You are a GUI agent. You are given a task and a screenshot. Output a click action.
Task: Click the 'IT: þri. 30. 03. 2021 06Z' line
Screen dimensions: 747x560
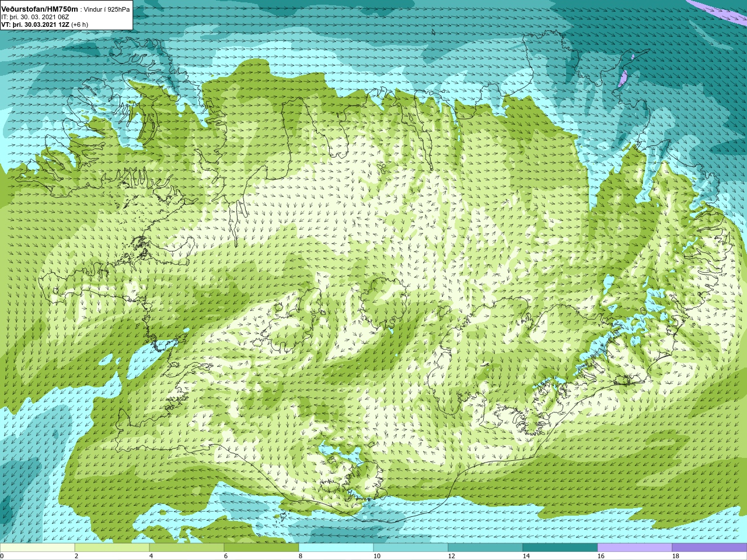(36, 17)
